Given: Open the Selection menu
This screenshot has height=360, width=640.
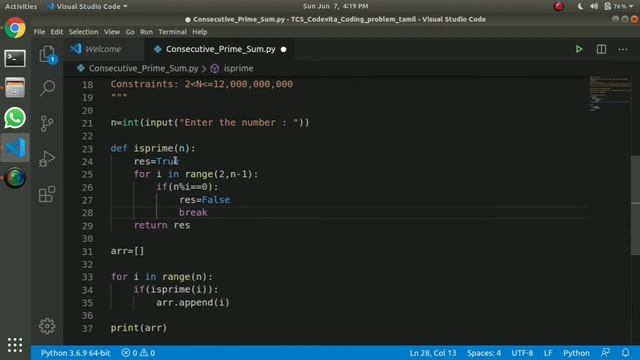Looking at the screenshot, I should [x=83, y=32].
